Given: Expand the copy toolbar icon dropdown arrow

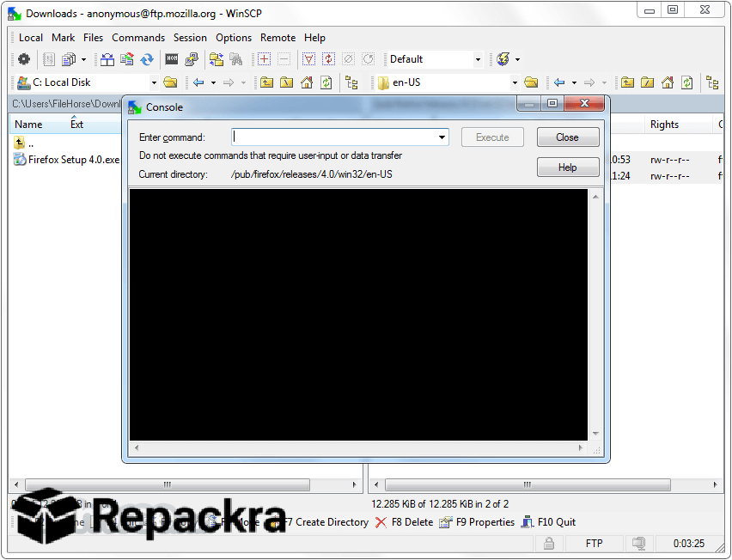Looking at the screenshot, I should click(83, 60).
